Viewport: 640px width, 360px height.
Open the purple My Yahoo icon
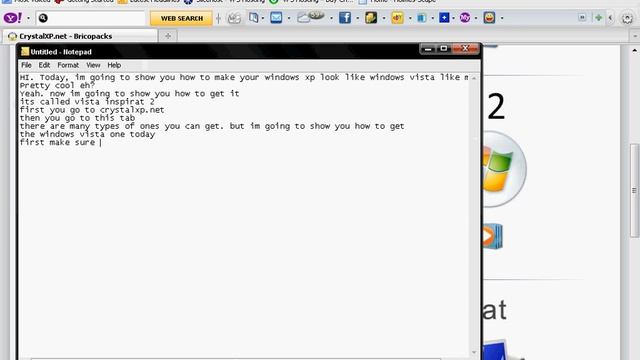click(465, 18)
